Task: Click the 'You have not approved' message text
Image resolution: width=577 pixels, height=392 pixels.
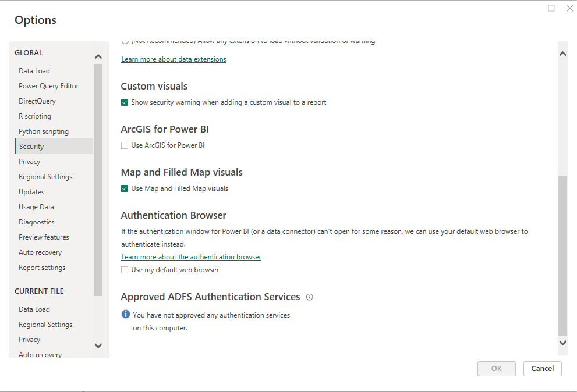Action: tap(211, 322)
